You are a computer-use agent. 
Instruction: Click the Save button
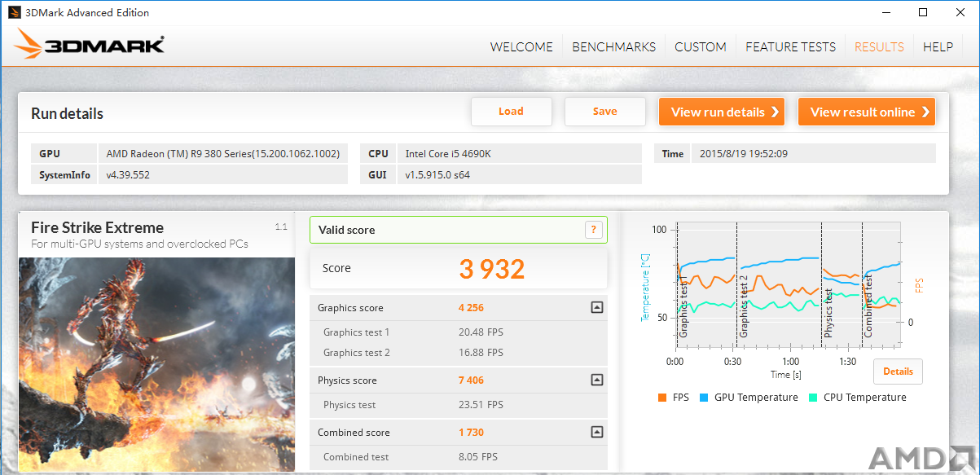click(605, 112)
